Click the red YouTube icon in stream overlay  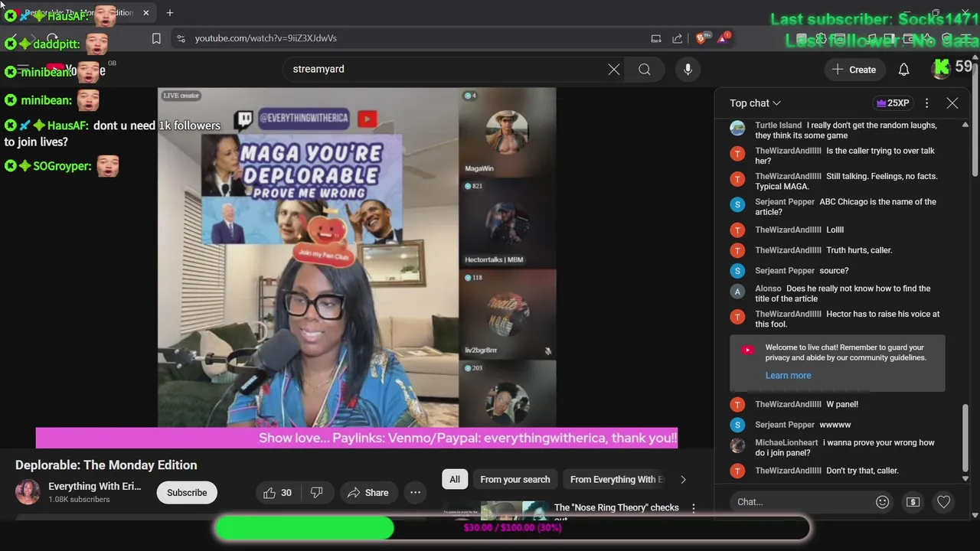click(x=367, y=119)
